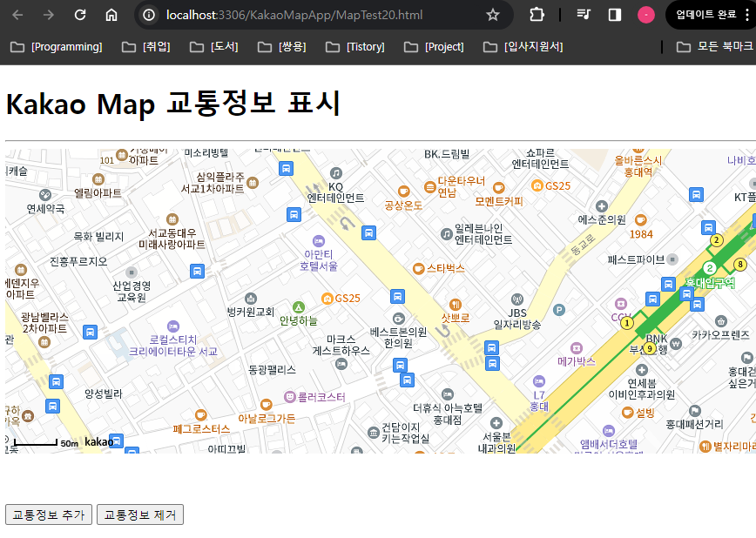Image resolution: width=756 pixels, height=538 pixels.
Task: Click the JBS 일자리방송 broadcast marker
Action: (516, 299)
